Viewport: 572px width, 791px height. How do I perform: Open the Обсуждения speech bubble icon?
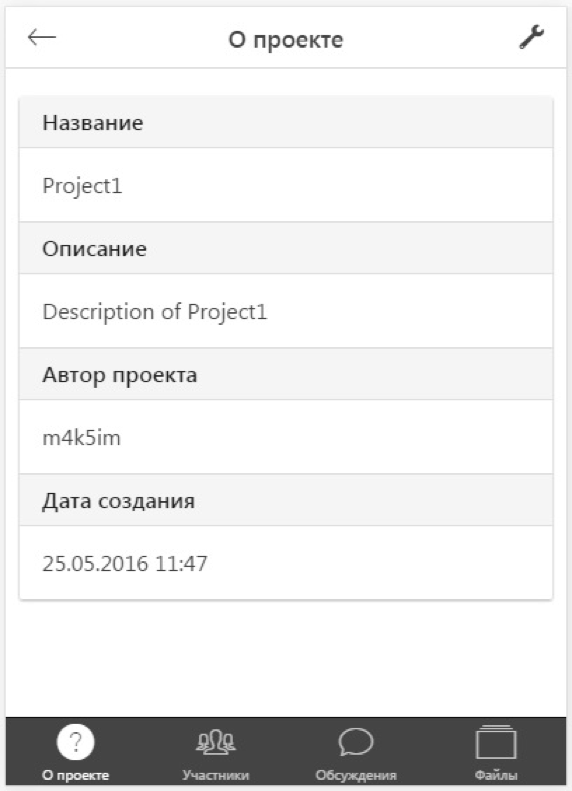pos(356,742)
